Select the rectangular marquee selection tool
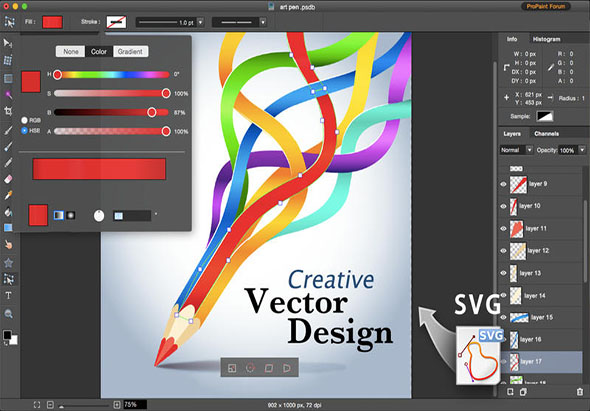 pyautogui.click(x=8, y=78)
